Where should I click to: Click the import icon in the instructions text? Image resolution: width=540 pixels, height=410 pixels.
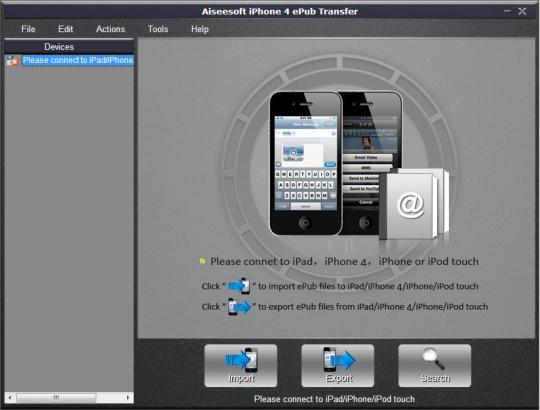pos(239,286)
